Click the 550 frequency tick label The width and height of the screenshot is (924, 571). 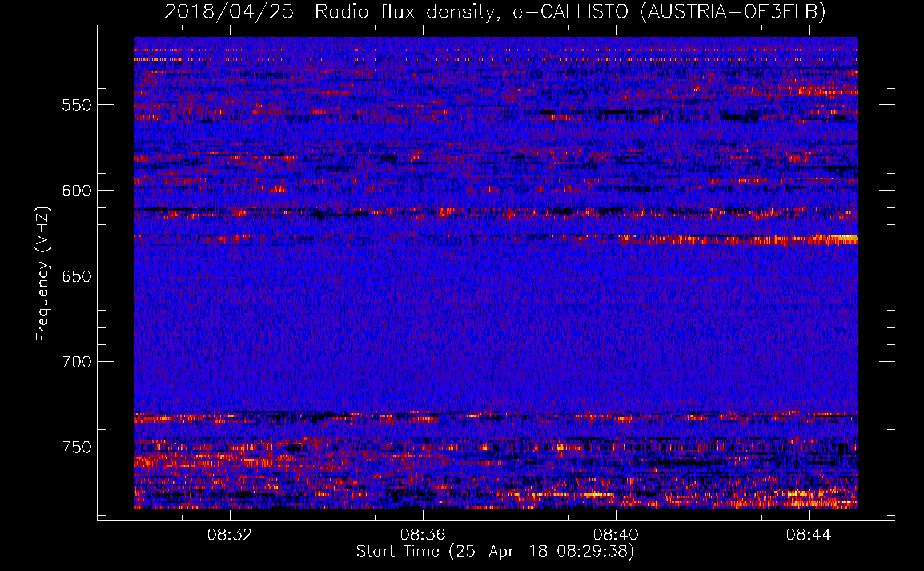[77, 105]
